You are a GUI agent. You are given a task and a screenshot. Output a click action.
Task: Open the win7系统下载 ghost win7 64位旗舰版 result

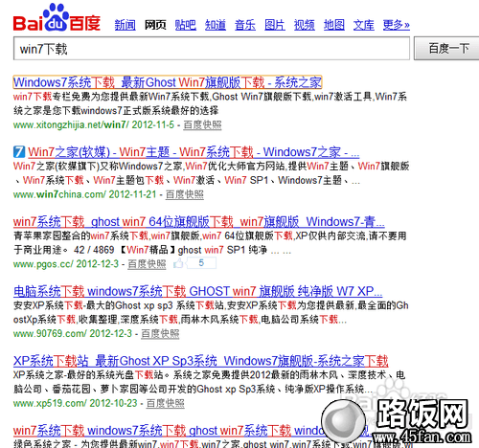click(x=199, y=222)
